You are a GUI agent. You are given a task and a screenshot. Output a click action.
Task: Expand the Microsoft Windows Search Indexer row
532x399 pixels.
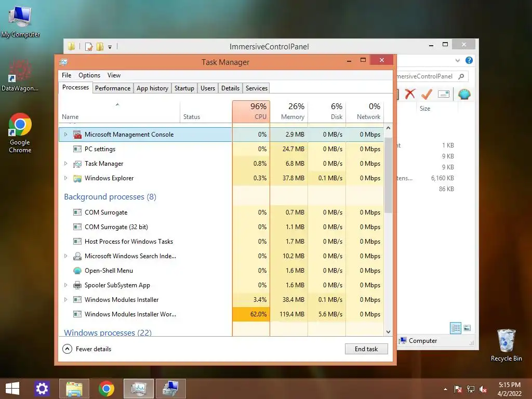tap(65, 256)
